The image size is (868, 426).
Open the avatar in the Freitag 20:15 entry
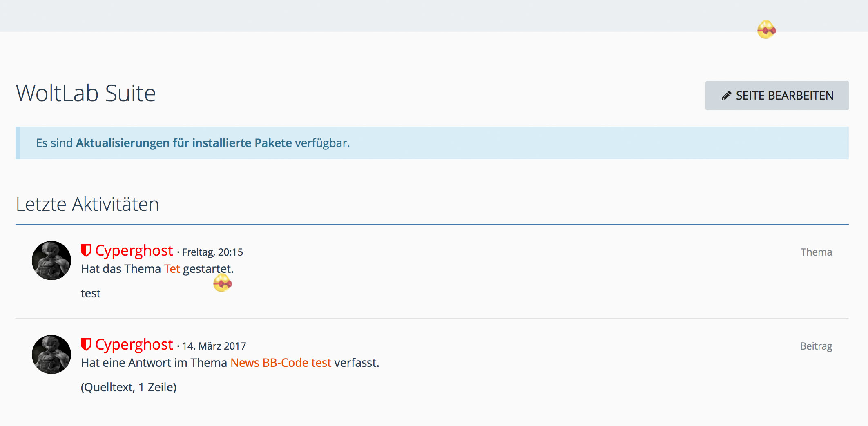(x=51, y=261)
